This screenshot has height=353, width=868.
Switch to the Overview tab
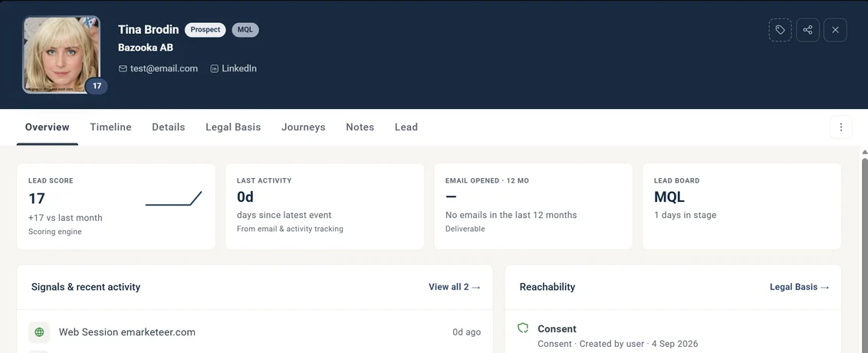point(47,127)
